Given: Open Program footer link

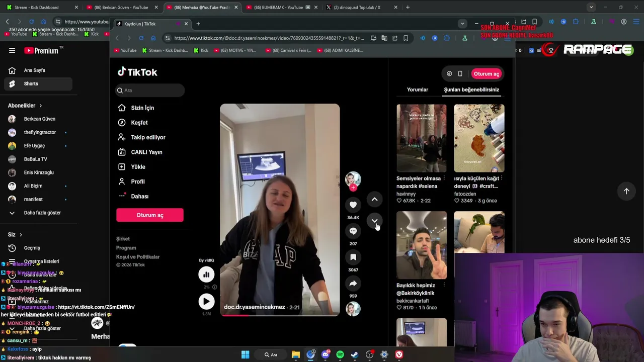Looking at the screenshot, I should point(126,248).
